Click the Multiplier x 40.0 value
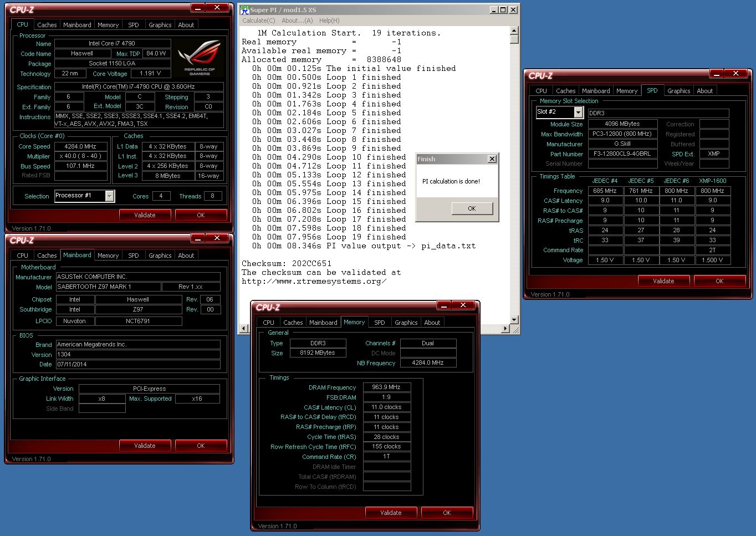Viewport: 756px width, 536px height. pyautogui.click(x=80, y=156)
